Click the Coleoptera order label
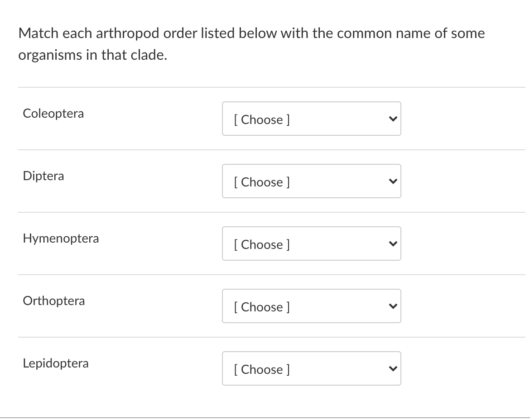This screenshot has height=420, width=530. 53,113
